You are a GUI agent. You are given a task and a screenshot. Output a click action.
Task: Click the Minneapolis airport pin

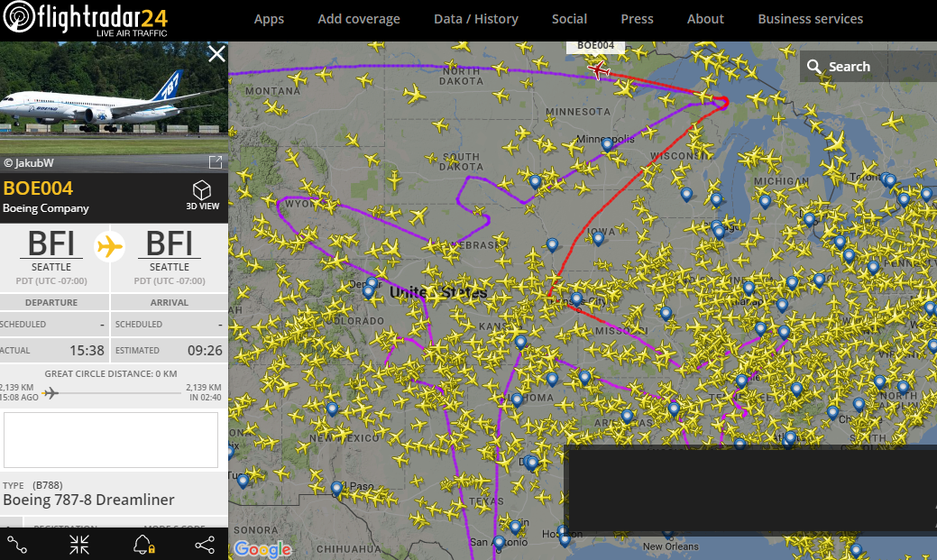(607, 144)
